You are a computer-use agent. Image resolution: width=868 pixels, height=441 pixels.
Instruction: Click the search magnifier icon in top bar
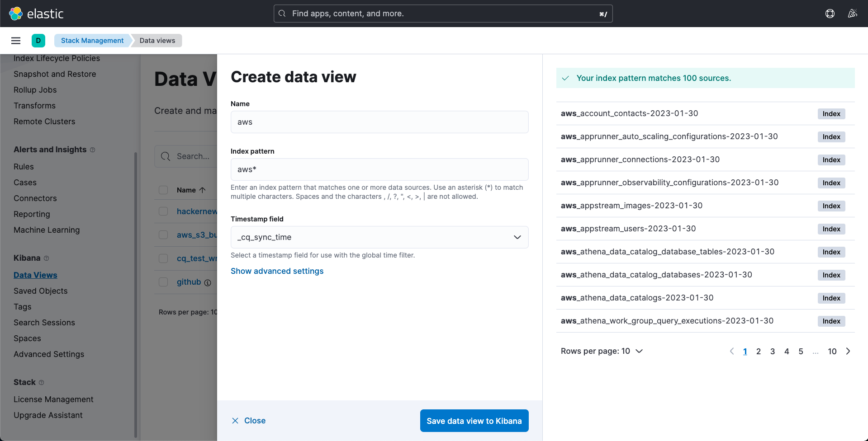(282, 14)
